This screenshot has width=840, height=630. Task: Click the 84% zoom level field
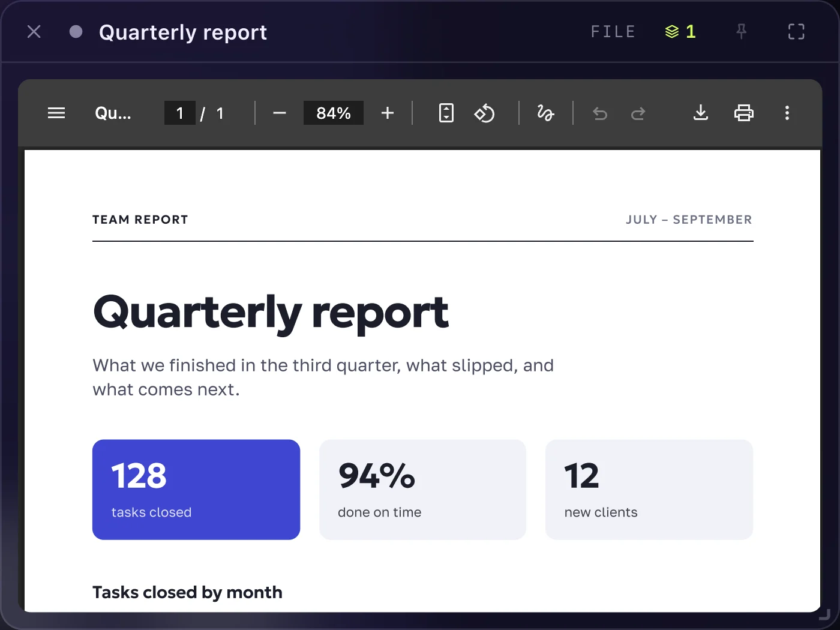click(334, 113)
